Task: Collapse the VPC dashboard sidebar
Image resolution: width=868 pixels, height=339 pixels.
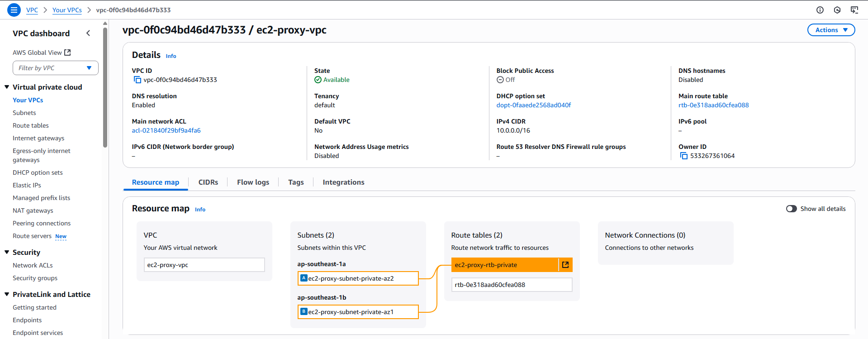Action: pyautogui.click(x=88, y=33)
